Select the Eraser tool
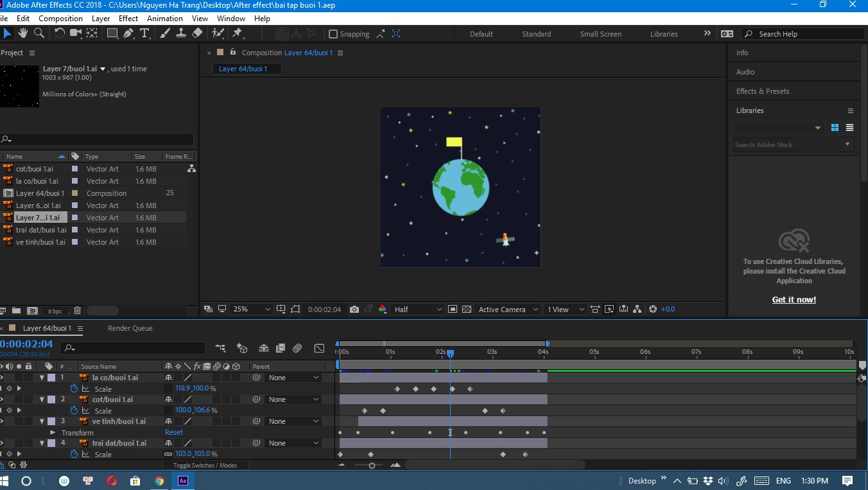868x490 pixels. point(197,33)
